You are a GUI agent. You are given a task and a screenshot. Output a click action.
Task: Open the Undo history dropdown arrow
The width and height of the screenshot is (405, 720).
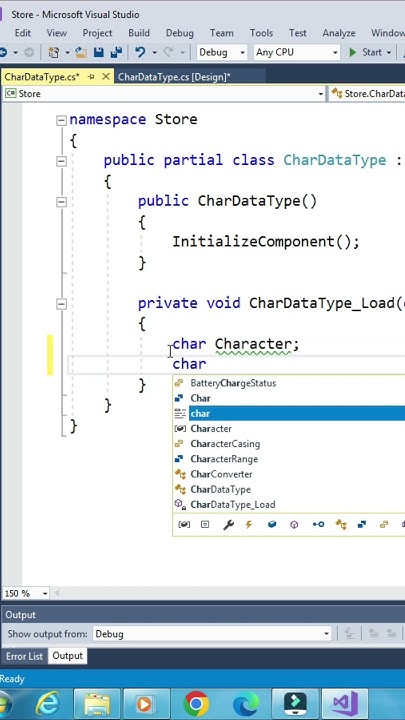point(154,53)
